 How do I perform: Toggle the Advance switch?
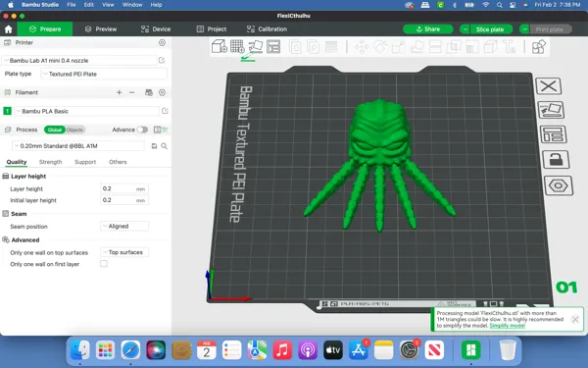142,130
